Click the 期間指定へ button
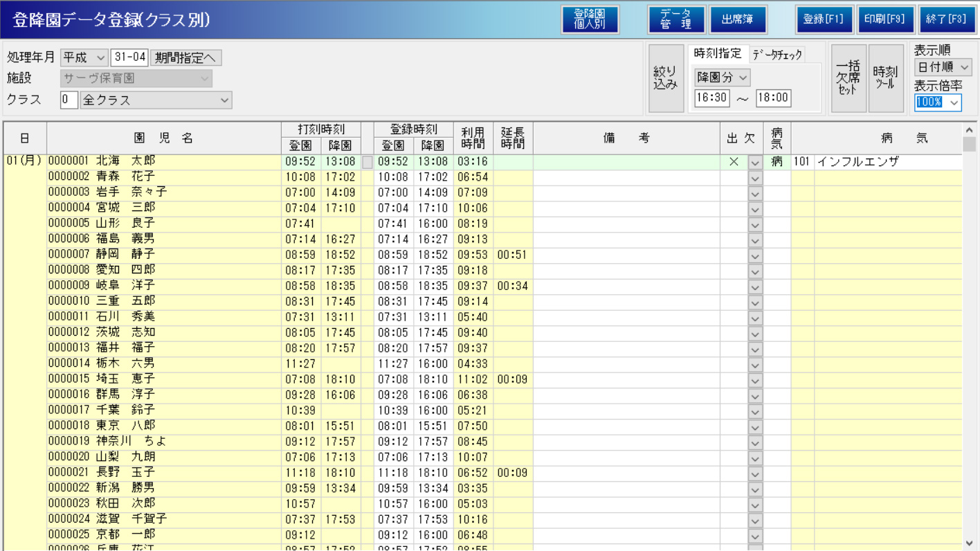The height and width of the screenshot is (551, 980). 185,57
